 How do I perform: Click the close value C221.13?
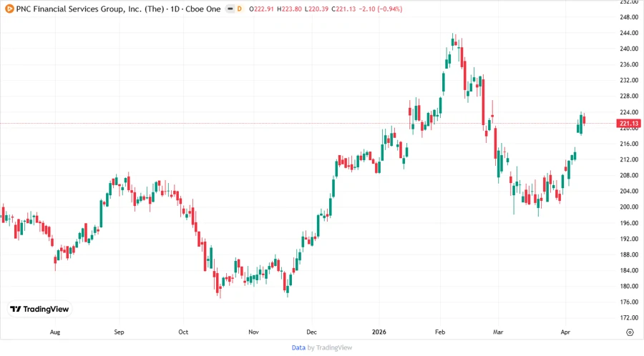point(343,9)
